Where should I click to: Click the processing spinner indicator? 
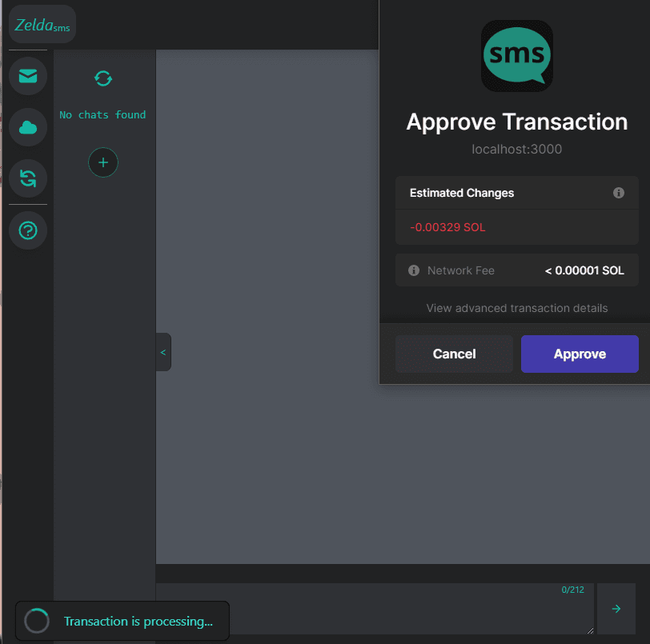(37, 622)
